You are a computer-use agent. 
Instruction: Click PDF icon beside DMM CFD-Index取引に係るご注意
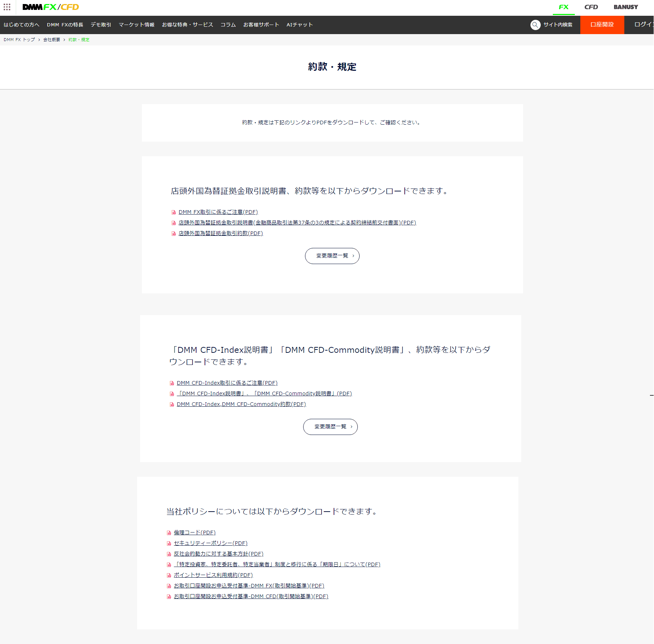click(172, 383)
